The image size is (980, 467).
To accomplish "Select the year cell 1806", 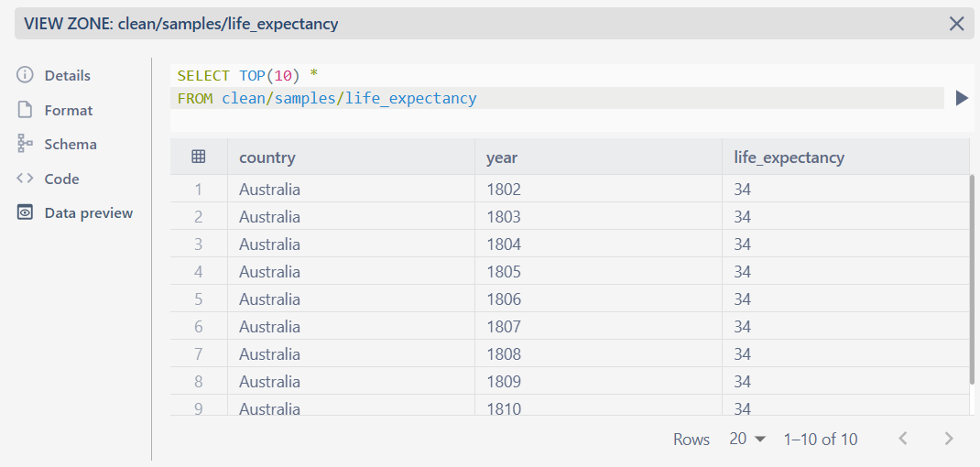I will click(598, 299).
